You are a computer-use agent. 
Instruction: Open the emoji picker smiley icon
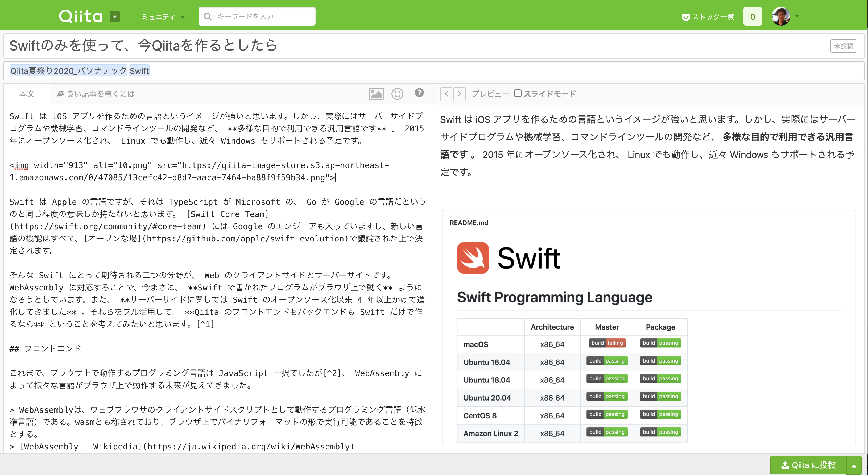tap(397, 94)
